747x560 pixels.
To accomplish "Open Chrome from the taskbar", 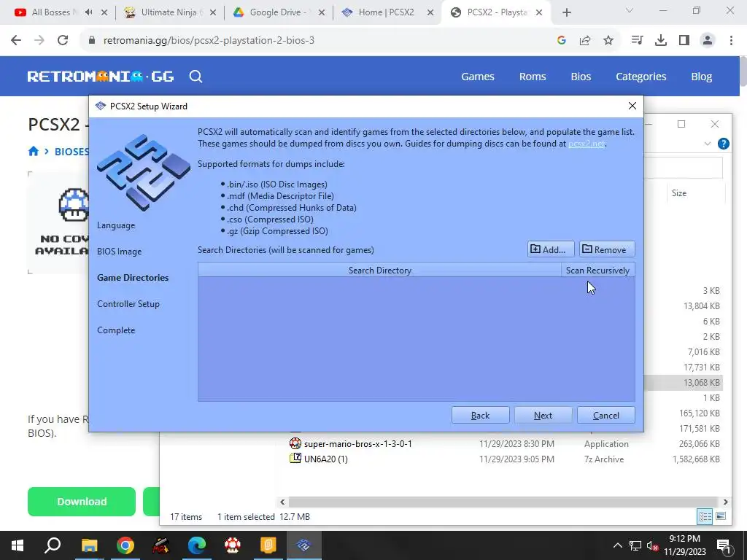I will tap(125, 545).
